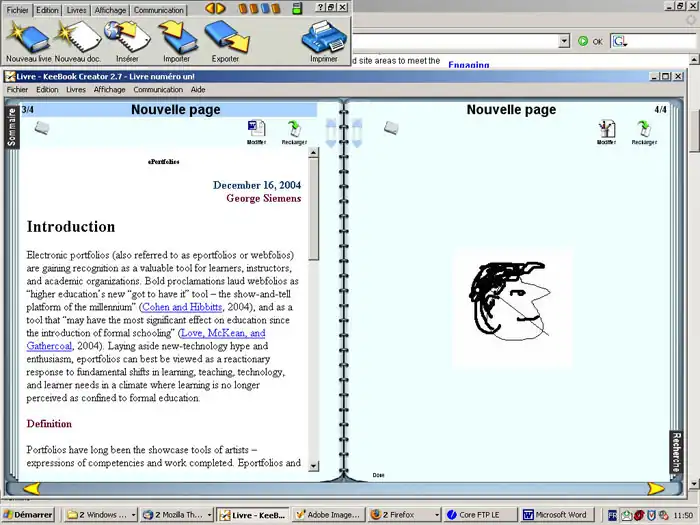Switch to Affichage tab in floating toolbar
700x525 pixels.
click(110, 10)
